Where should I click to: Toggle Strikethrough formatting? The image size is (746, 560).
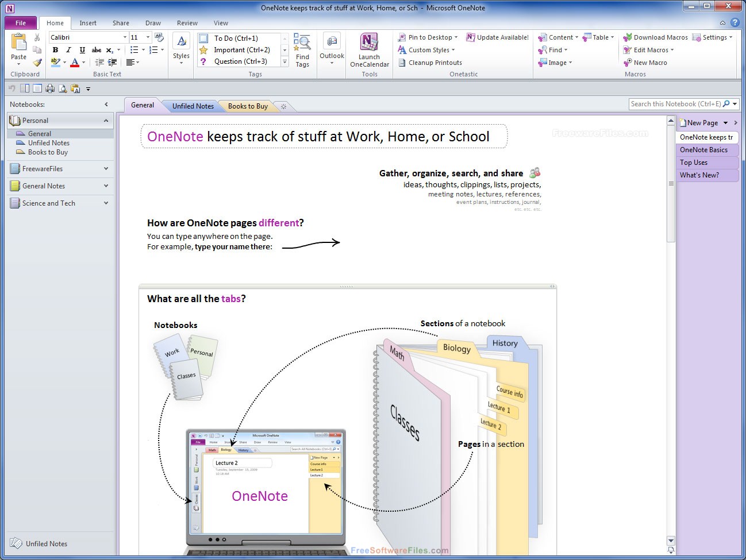[x=97, y=50]
